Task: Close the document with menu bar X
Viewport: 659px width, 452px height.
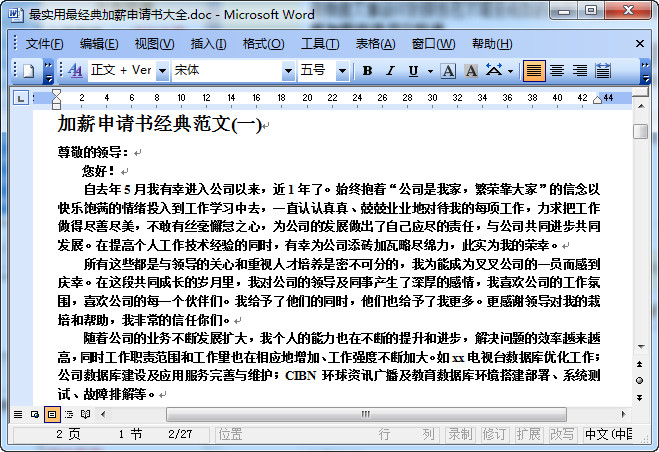Action: coord(640,44)
